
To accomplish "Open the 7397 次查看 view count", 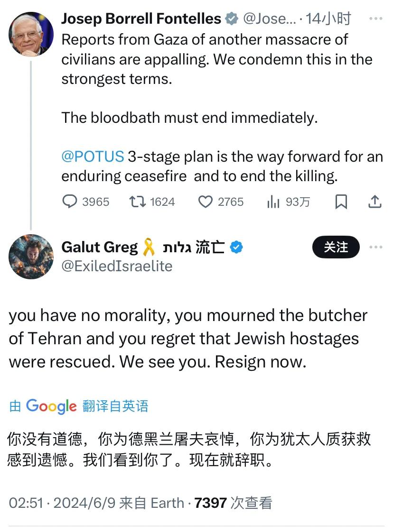I will tap(233, 503).
